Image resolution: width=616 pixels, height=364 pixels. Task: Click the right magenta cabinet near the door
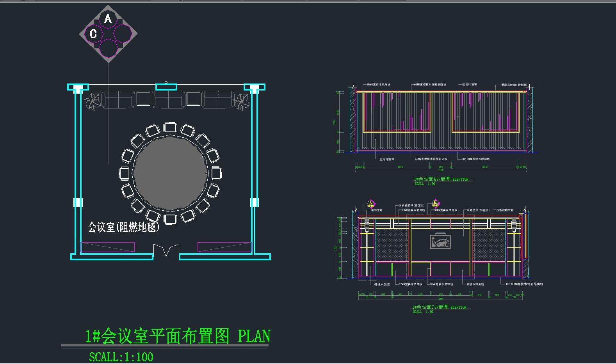click(x=224, y=247)
